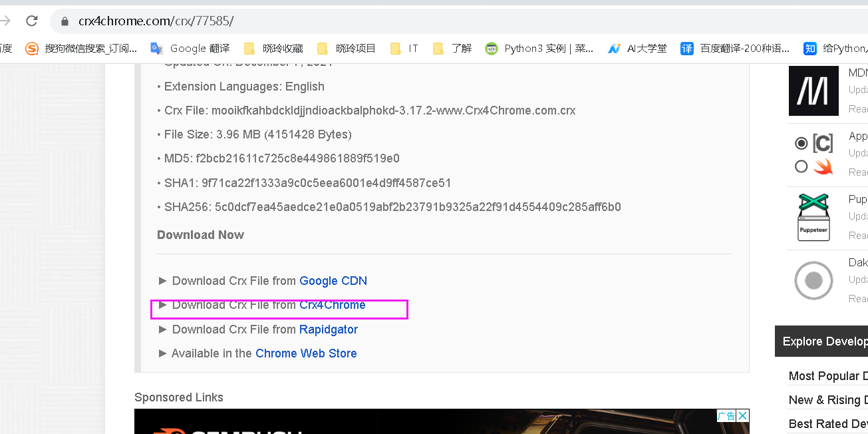Follow the Crx4Chrome download link
The height and width of the screenshot is (434, 868).
(333, 305)
